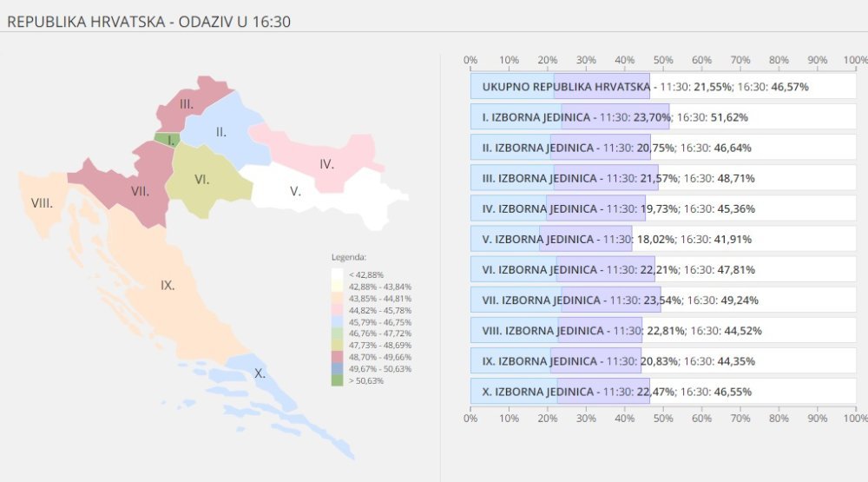
Task: Select the green district I. map area
Action: 166,140
